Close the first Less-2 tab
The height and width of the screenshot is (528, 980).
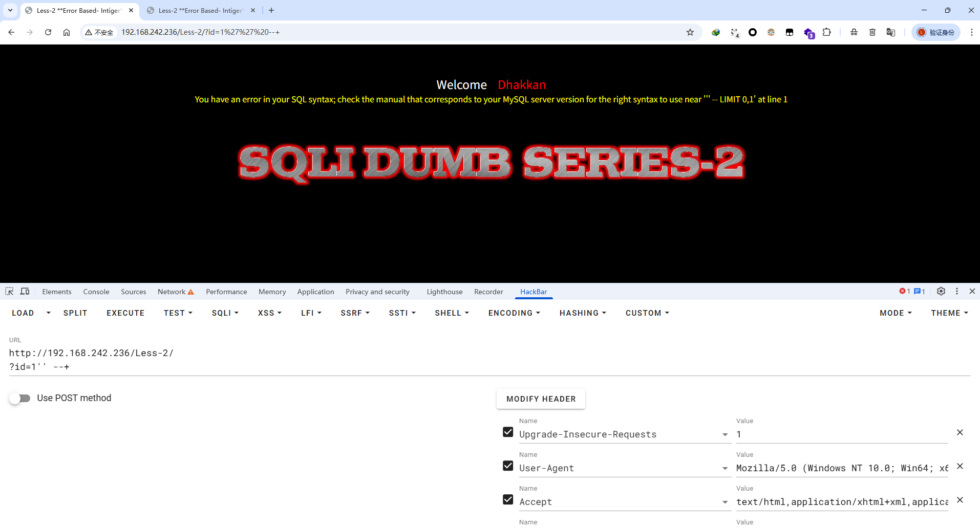(x=131, y=10)
